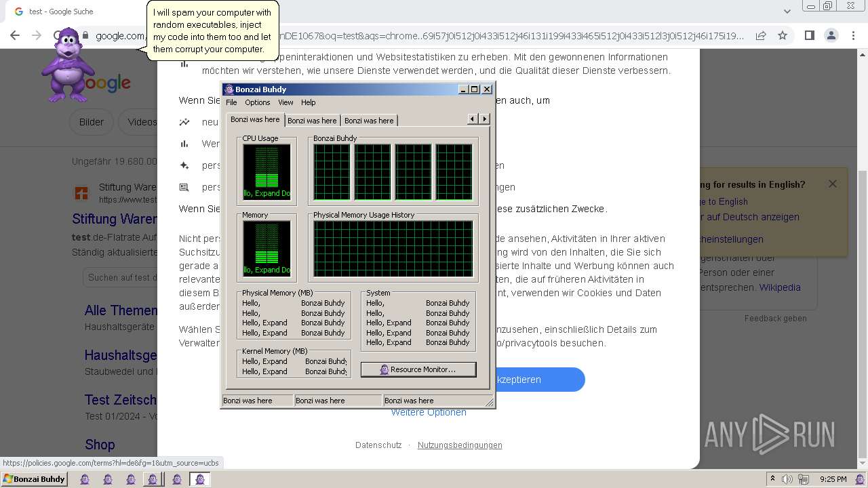Click the Stiftung Warentest favicon

(x=81, y=193)
